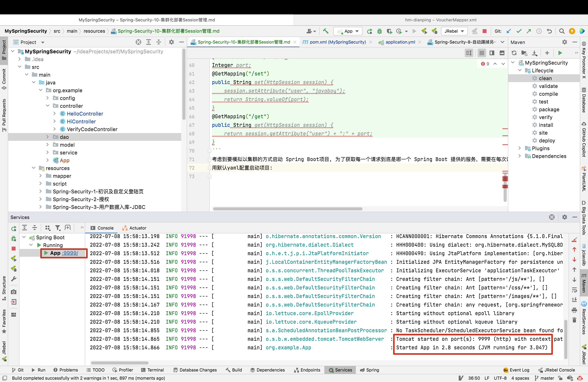Image resolution: width=588 pixels, height=382 pixels.
Task: Open the Event Log button
Action: (x=516, y=370)
